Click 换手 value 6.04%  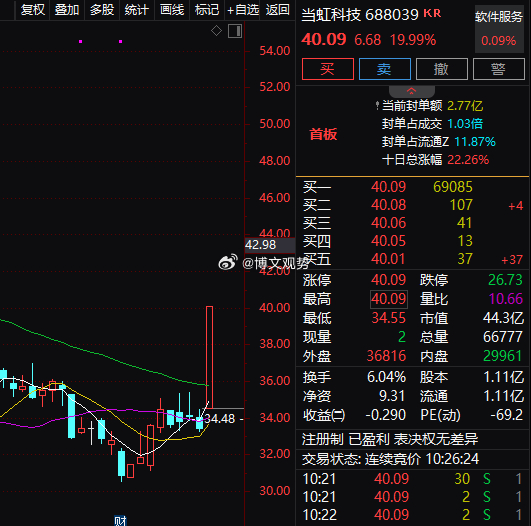tap(386, 377)
